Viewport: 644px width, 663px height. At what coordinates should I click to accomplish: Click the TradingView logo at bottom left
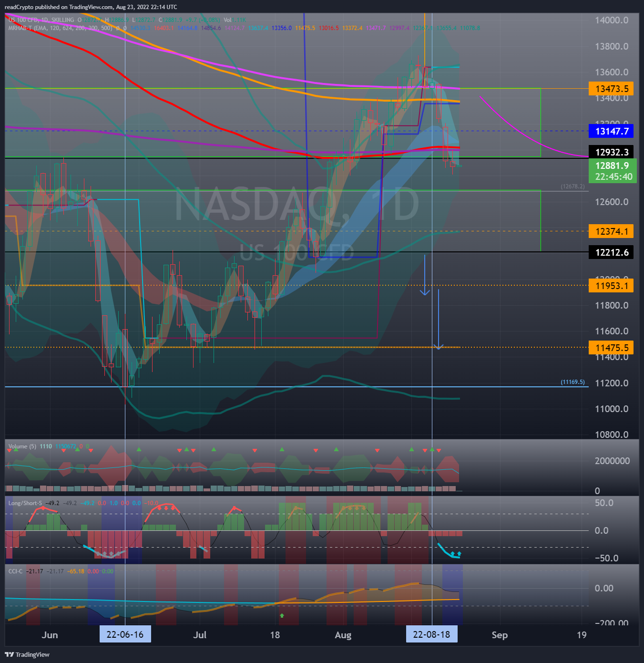(x=27, y=654)
